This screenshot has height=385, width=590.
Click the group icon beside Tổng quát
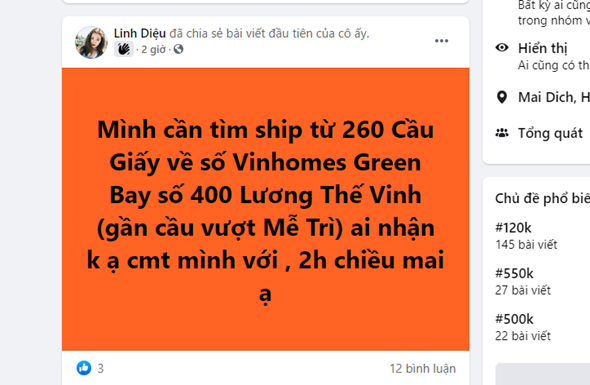(502, 133)
